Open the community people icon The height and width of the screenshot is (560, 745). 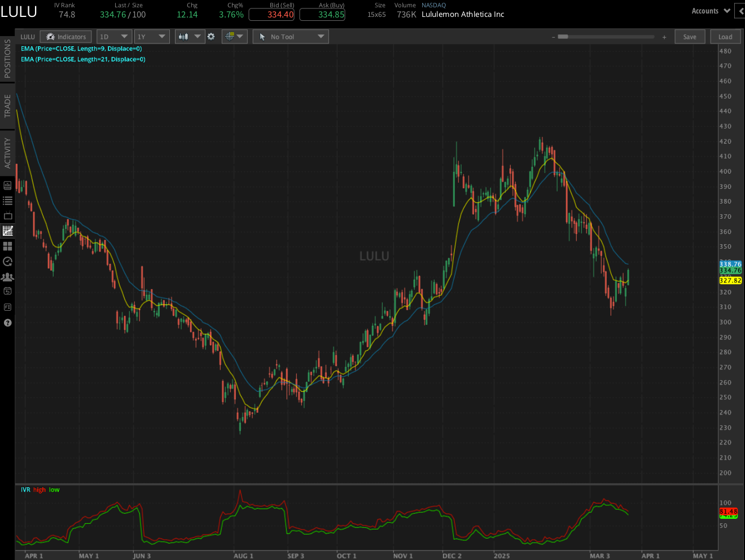7,277
